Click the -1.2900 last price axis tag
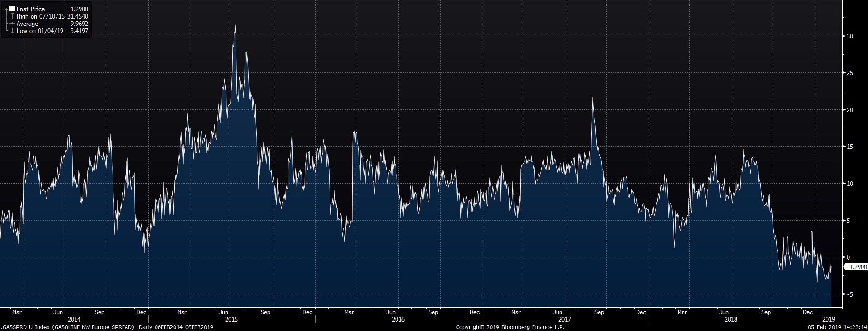 point(856,267)
